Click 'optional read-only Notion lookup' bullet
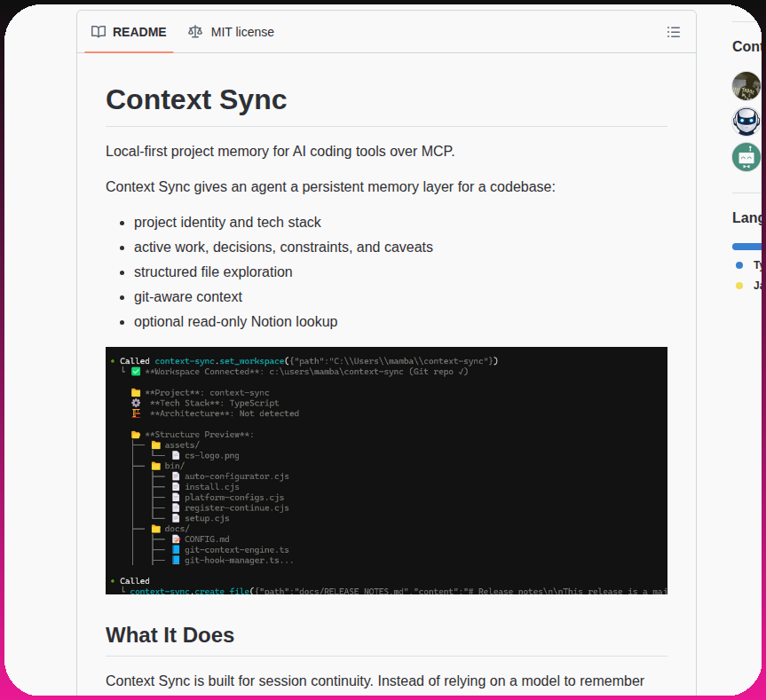766x700 pixels. click(235, 322)
